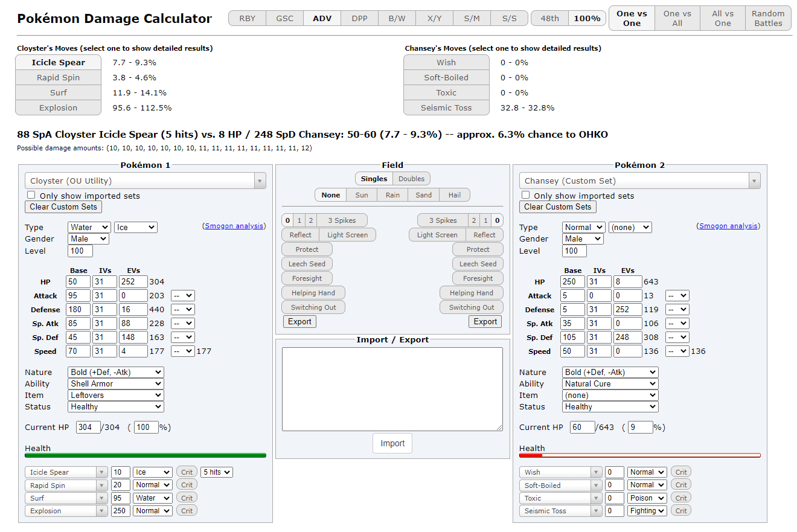Viewport: 797px width, 532px height.
Task: Click Cloyster's green Health bar
Action: (146, 455)
